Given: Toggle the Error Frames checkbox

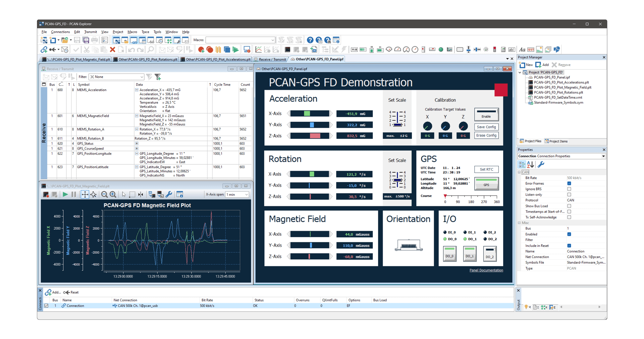Looking at the screenshot, I should click(569, 183).
